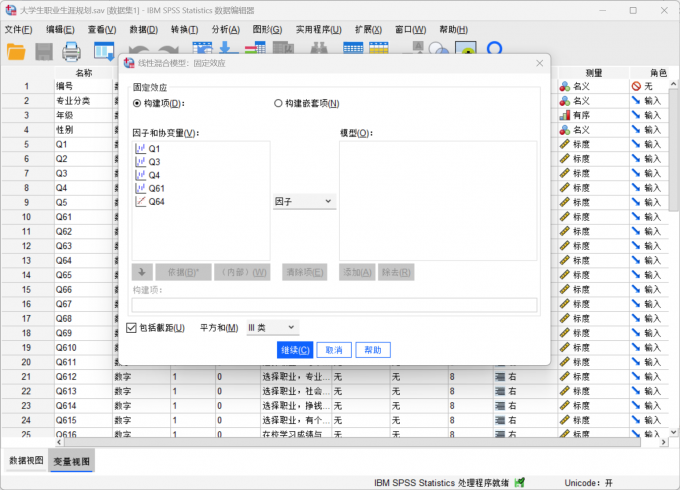Toggle the 包括截距 checkbox
Viewport: 680px width, 490px height.
coord(132,328)
